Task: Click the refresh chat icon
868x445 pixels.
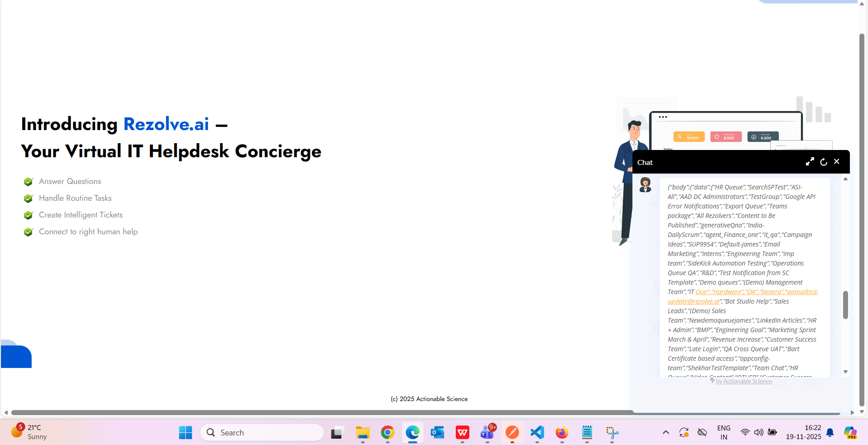Action: pyautogui.click(x=824, y=162)
